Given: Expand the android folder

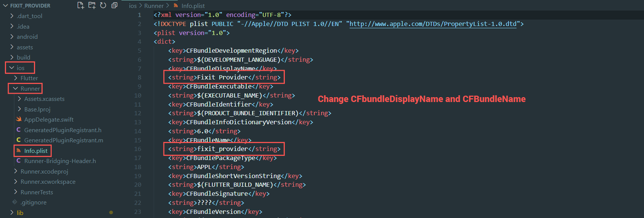Looking at the screenshot, I should pyautogui.click(x=12, y=37).
